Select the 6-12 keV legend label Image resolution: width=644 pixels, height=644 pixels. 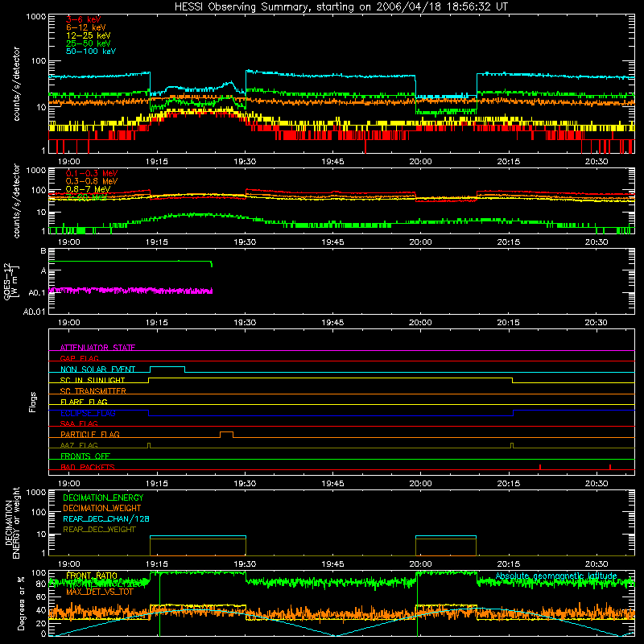tap(86, 27)
